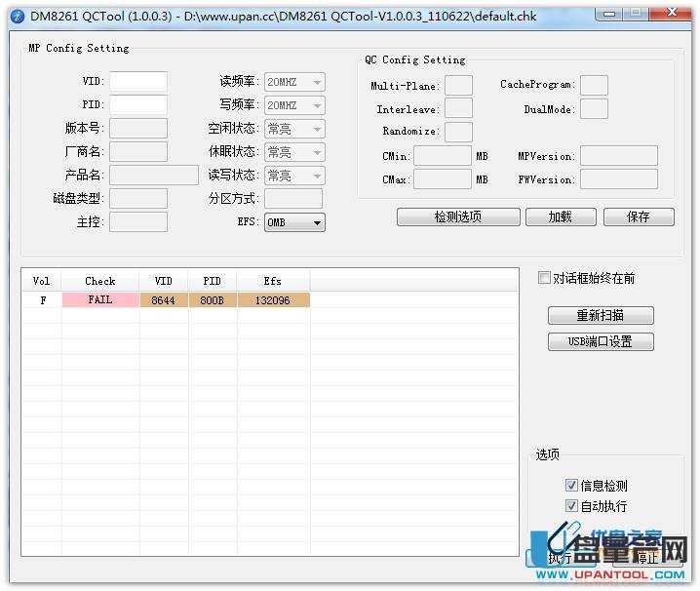Click the DM8261 QCTool title bar icon
700x591 pixels.
click(17, 16)
